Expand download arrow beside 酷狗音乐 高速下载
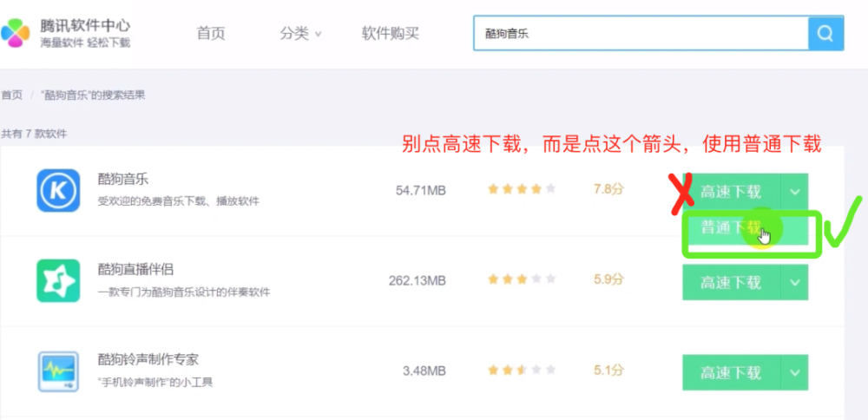868x420 pixels. click(x=795, y=192)
